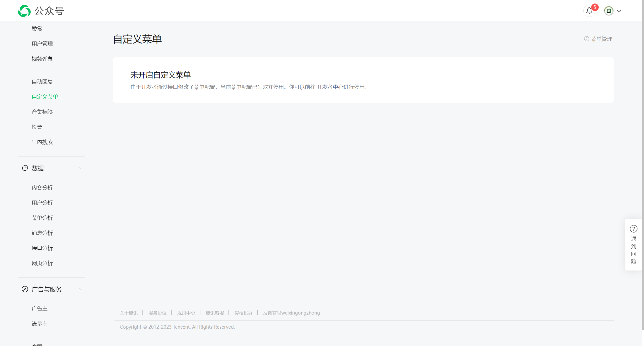Collapse the 数据 section chevron
This screenshot has width=644, height=346.
click(x=79, y=168)
